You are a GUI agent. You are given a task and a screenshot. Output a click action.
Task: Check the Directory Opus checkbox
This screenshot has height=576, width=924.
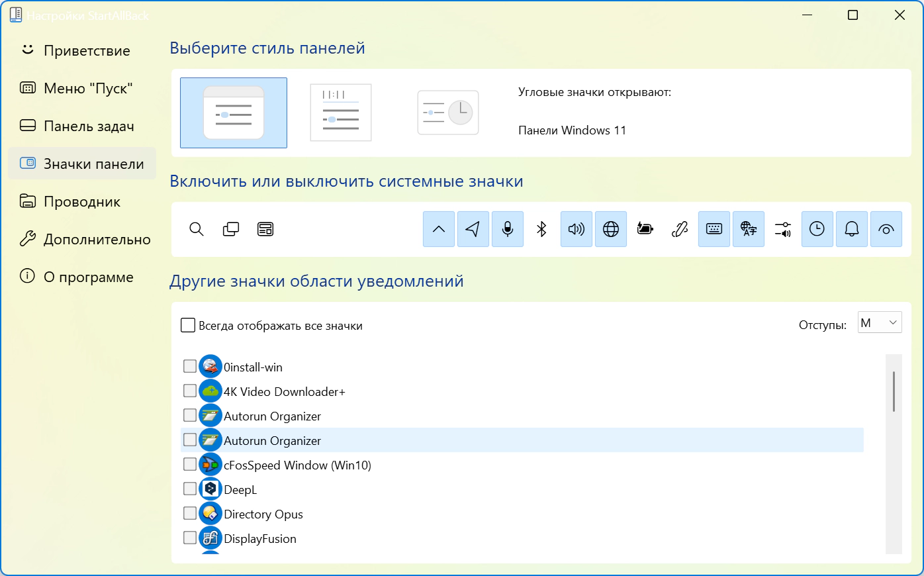pyautogui.click(x=190, y=513)
